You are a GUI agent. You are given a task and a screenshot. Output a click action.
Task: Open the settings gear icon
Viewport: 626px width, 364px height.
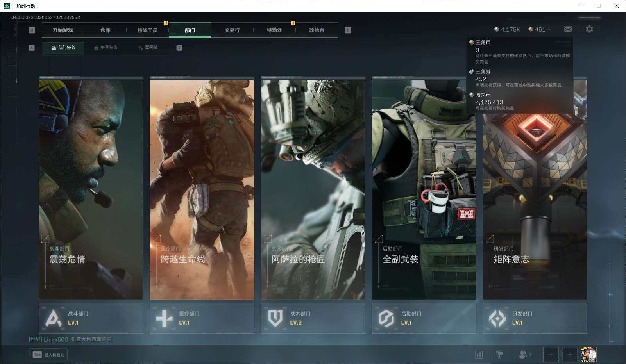[589, 29]
